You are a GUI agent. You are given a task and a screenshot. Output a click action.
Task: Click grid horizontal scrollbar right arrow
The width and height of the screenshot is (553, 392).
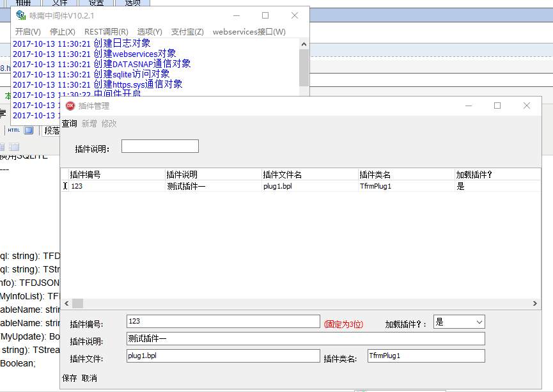(535, 304)
